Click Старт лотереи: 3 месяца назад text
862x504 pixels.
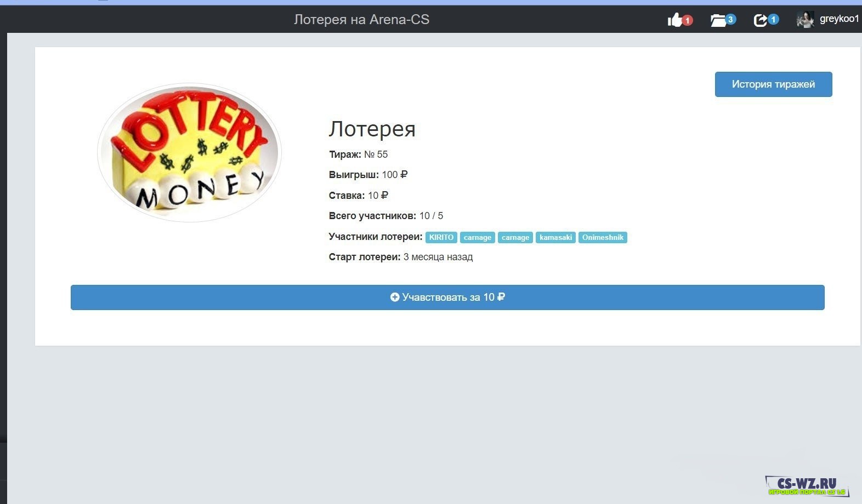(401, 257)
